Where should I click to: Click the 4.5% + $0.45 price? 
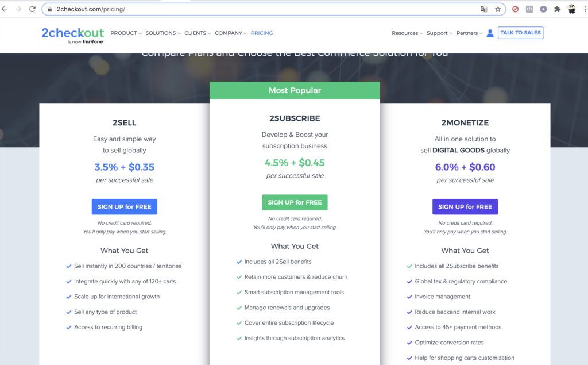295,163
